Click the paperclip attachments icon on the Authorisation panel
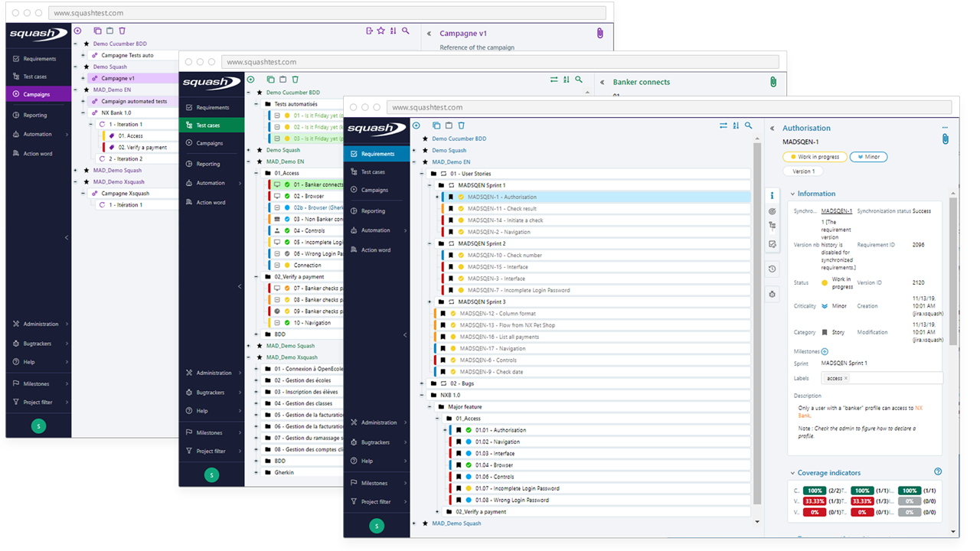 coord(946,139)
